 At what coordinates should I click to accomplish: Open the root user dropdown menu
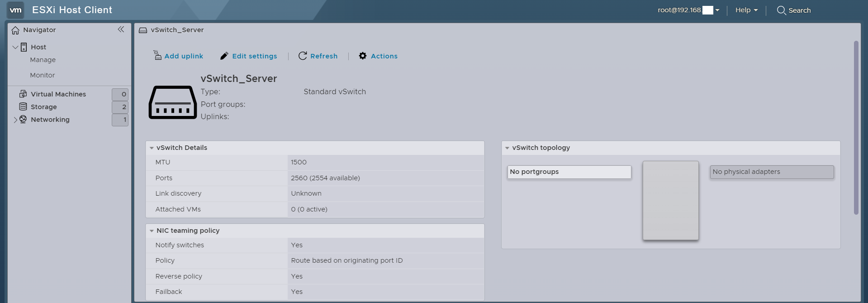[x=688, y=10]
